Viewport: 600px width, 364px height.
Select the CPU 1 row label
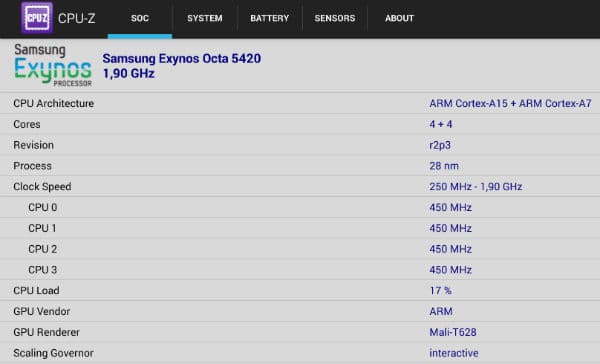point(42,228)
